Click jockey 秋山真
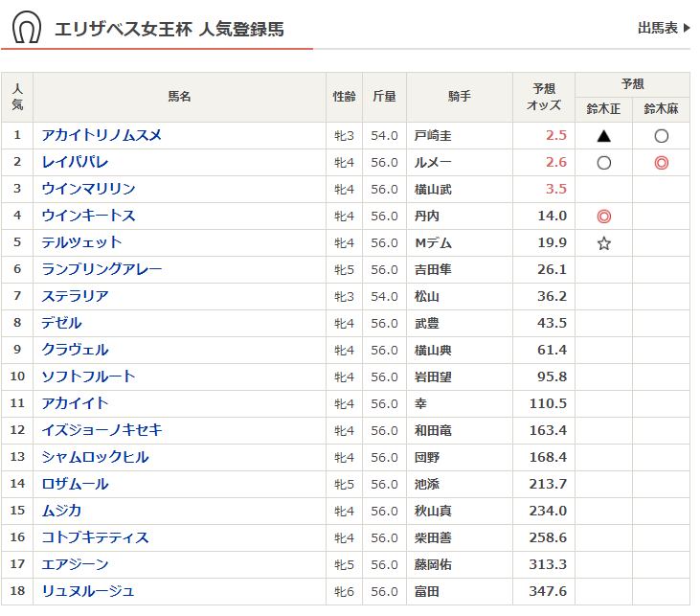The width and height of the screenshot is (700, 616). (x=433, y=511)
